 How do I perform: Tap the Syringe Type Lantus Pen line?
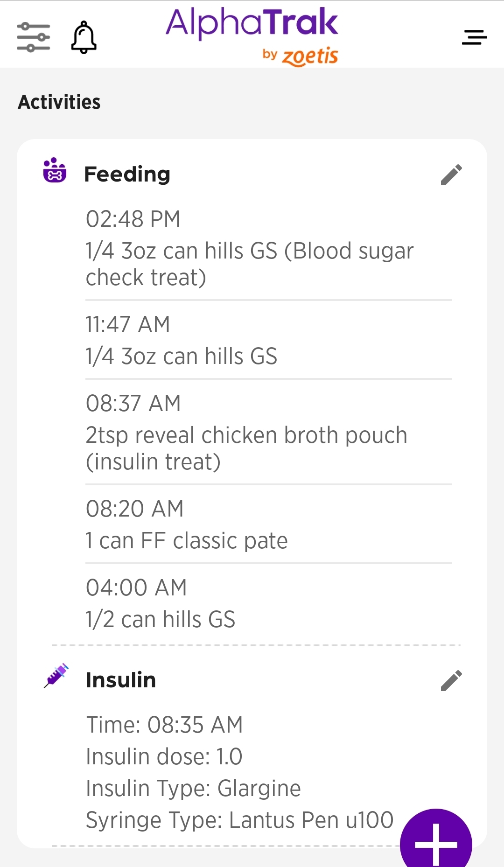tap(239, 820)
